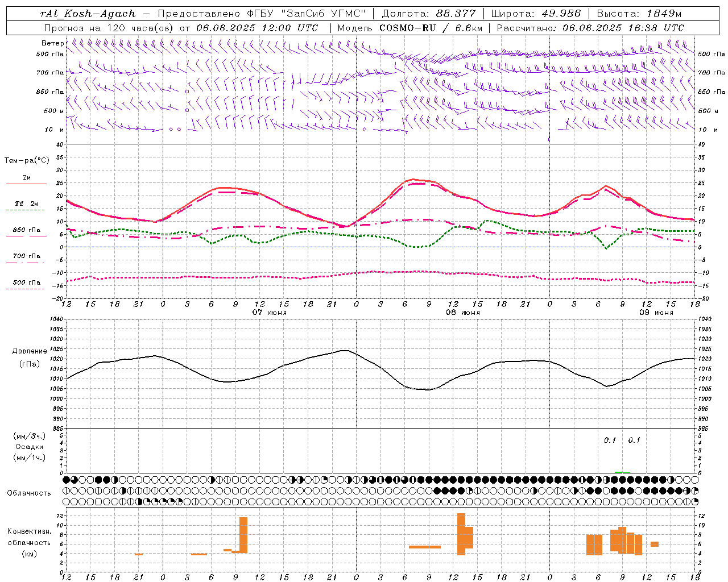Click the small green precipitation bar on 09 июня

point(619,472)
